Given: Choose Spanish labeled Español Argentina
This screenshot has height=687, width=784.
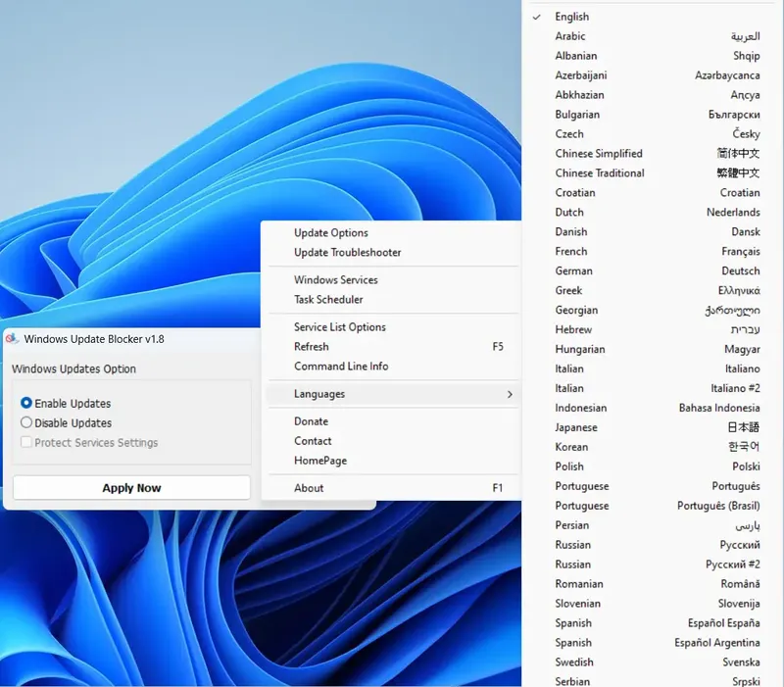Looking at the screenshot, I should (653, 642).
